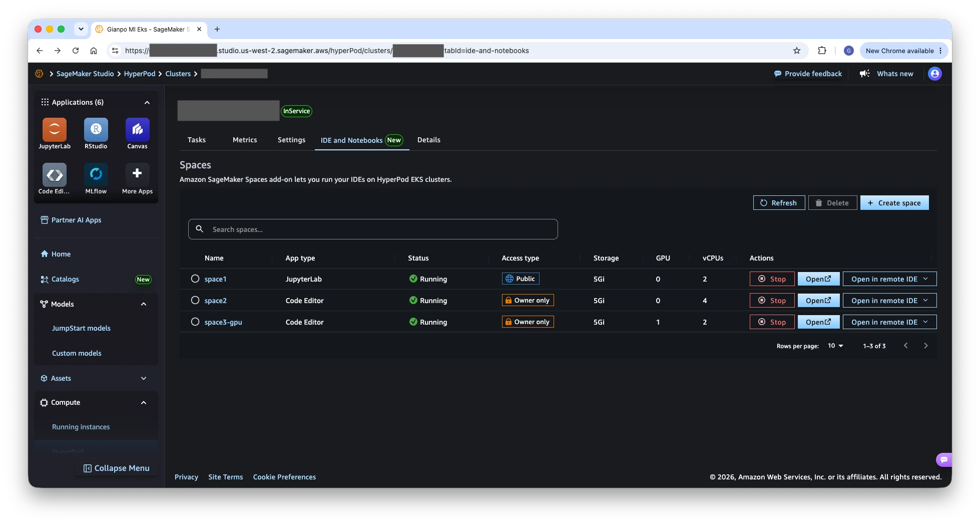The width and height of the screenshot is (980, 525).
Task: Click Collapse Menu in the sidebar
Action: click(x=116, y=468)
